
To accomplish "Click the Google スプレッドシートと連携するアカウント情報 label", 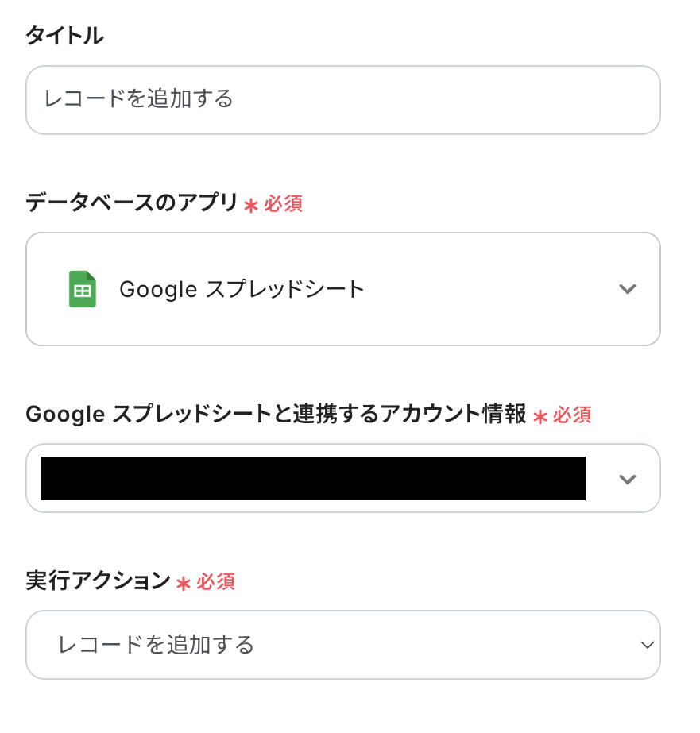I will tap(276, 415).
